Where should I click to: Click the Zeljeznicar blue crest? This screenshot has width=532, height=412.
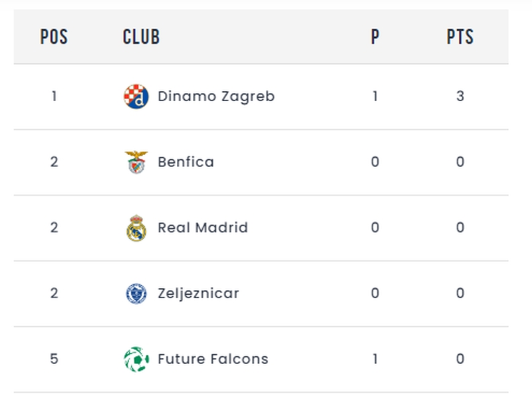click(136, 294)
